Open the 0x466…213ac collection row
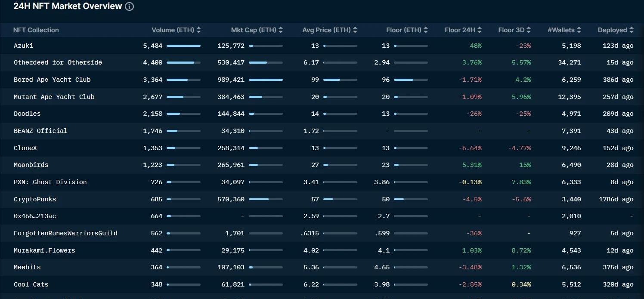This screenshot has width=644, height=299. pos(322,216)
